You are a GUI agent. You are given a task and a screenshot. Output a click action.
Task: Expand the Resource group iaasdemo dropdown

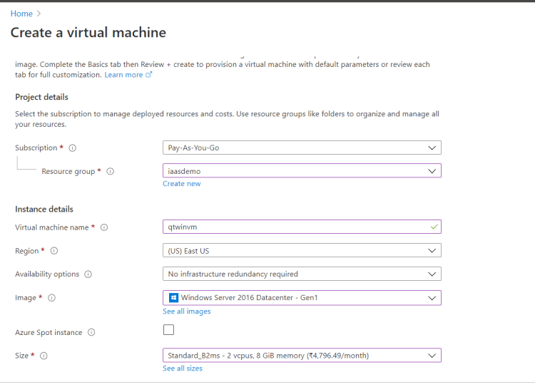pos(302,171)
